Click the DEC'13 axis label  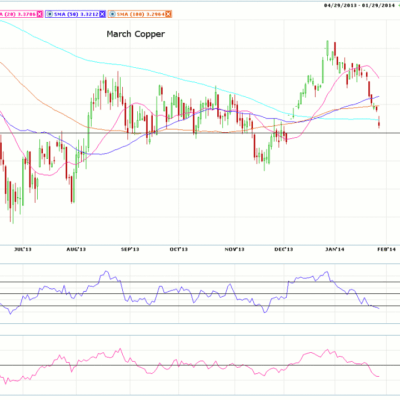pyautogui.click(x=284, y=249)
